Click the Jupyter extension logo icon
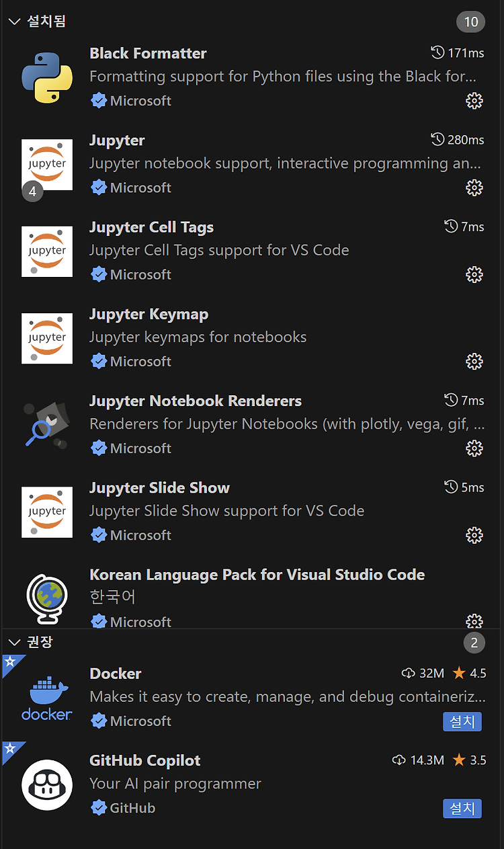504x849 pixels. pyautogui.click(x=47, y=165)
